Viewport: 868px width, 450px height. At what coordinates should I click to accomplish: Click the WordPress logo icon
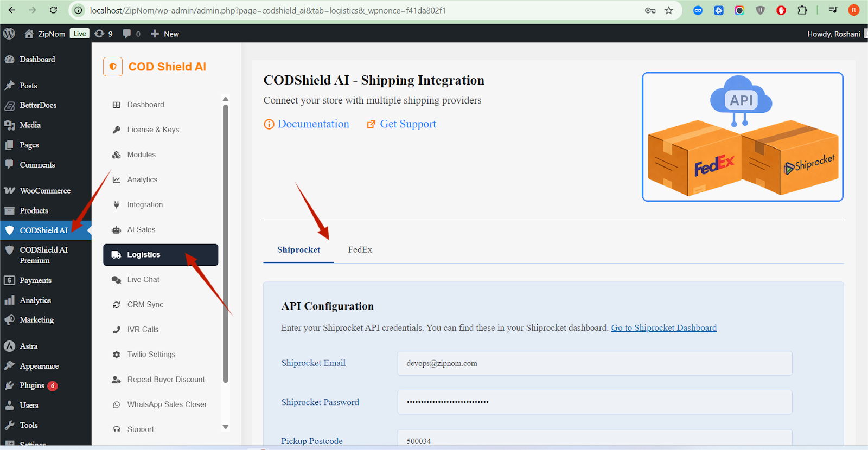pos(9,34)
